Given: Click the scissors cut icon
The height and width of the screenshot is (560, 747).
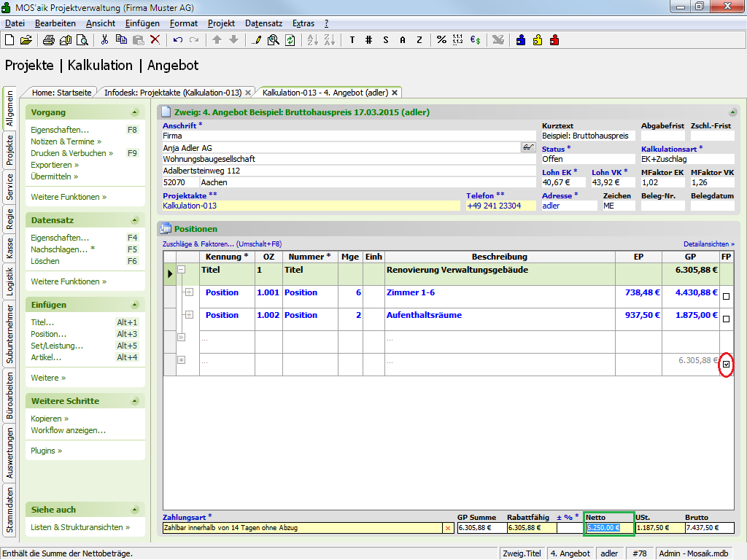Looking at the screenshot, I should coord(104,39).
